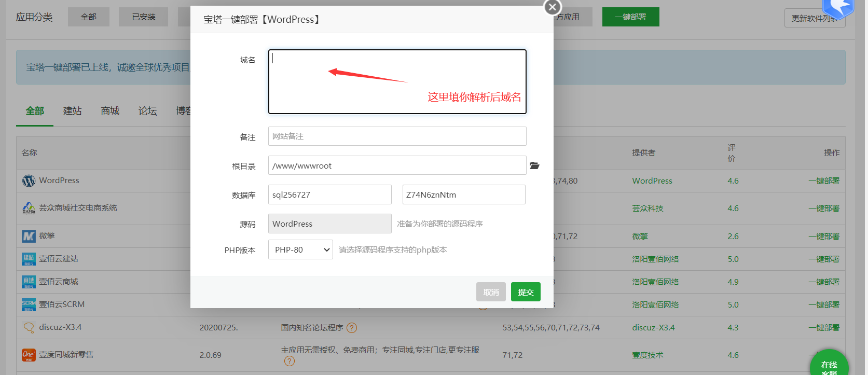
Task: Switch to the 建站 tab
Action: 73,111
